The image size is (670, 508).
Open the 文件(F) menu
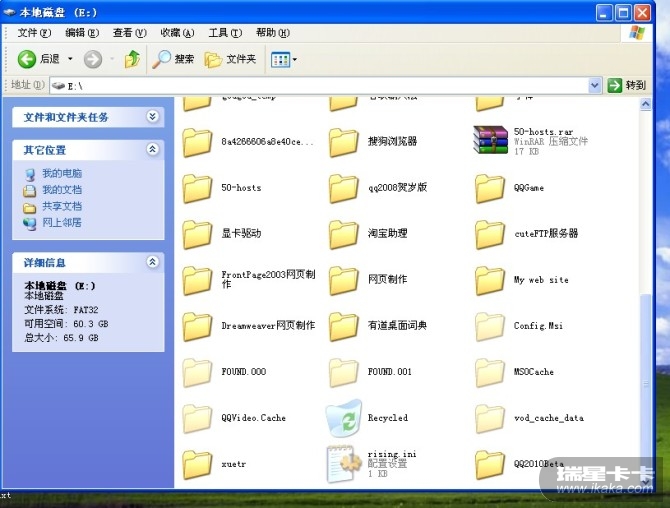tap(34, 33)
